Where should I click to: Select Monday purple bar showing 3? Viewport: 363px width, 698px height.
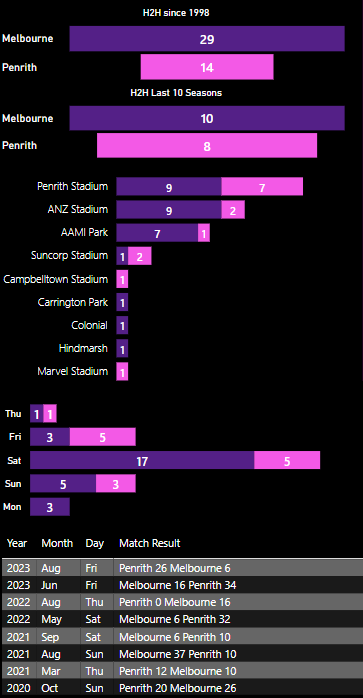point(50,507)
